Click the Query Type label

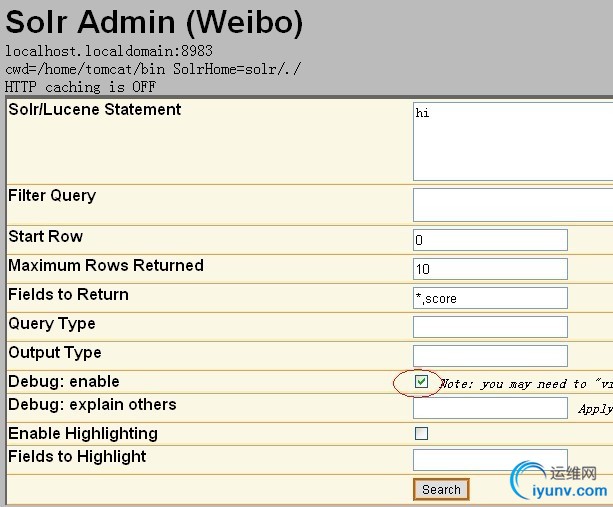(x=52, y=324)
